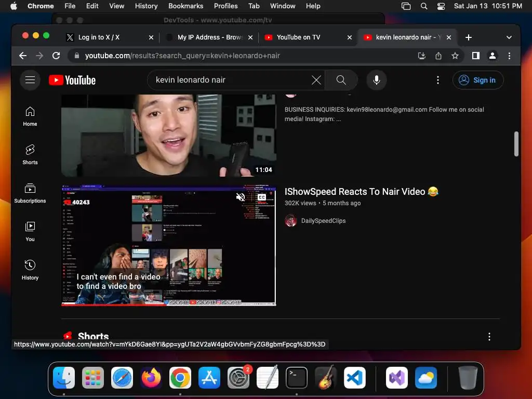
Task: Open the Bookmarks menu
Action: click(x=185, y=6)
